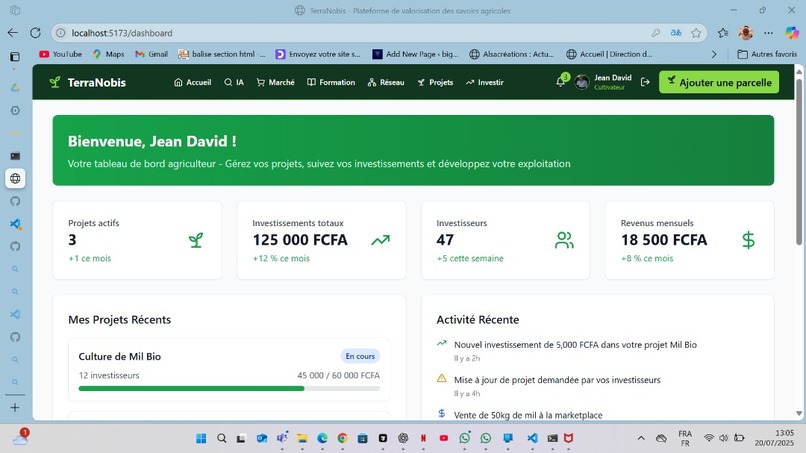Open Visual Studio Code from taskbar

tap(532, 438)
